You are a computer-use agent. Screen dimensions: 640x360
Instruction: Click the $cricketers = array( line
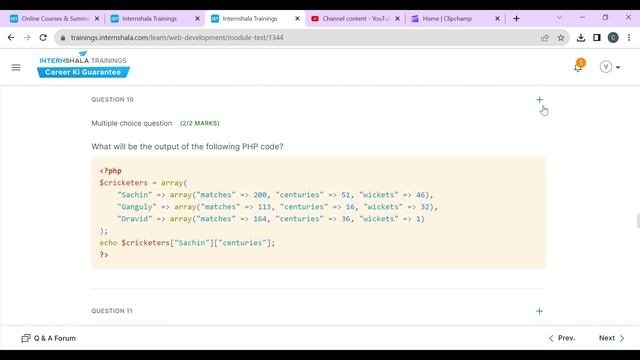(143, 183)
